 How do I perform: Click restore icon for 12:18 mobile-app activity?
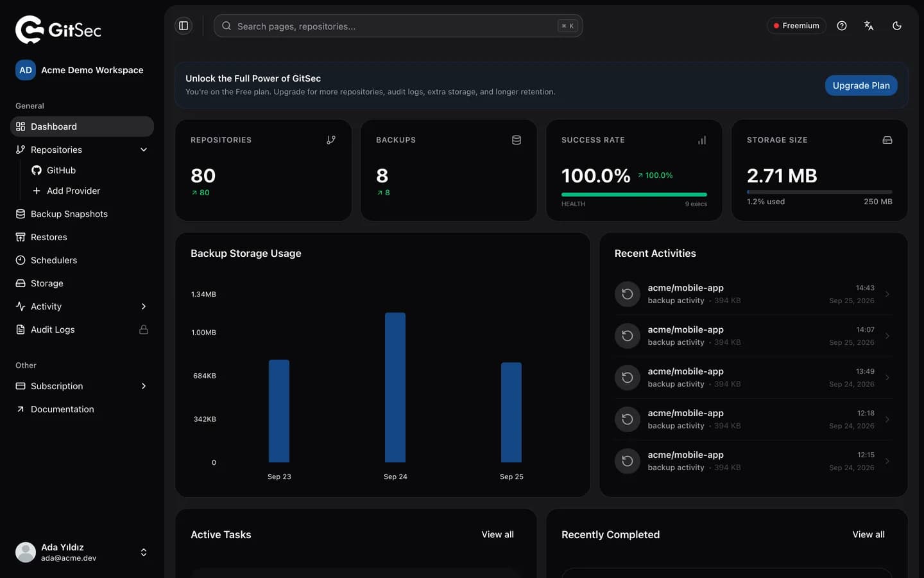click(x=628, y=419)
